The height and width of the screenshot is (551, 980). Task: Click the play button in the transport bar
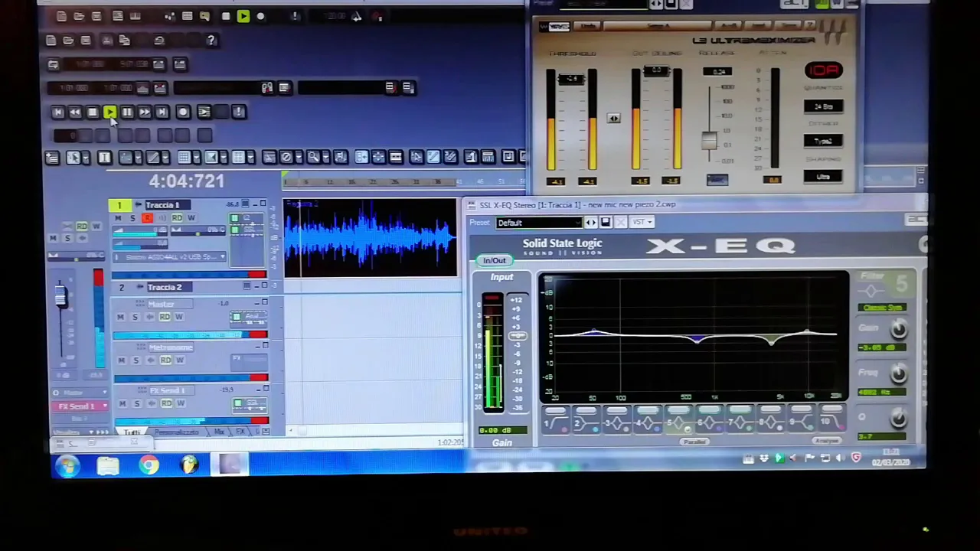109,112
